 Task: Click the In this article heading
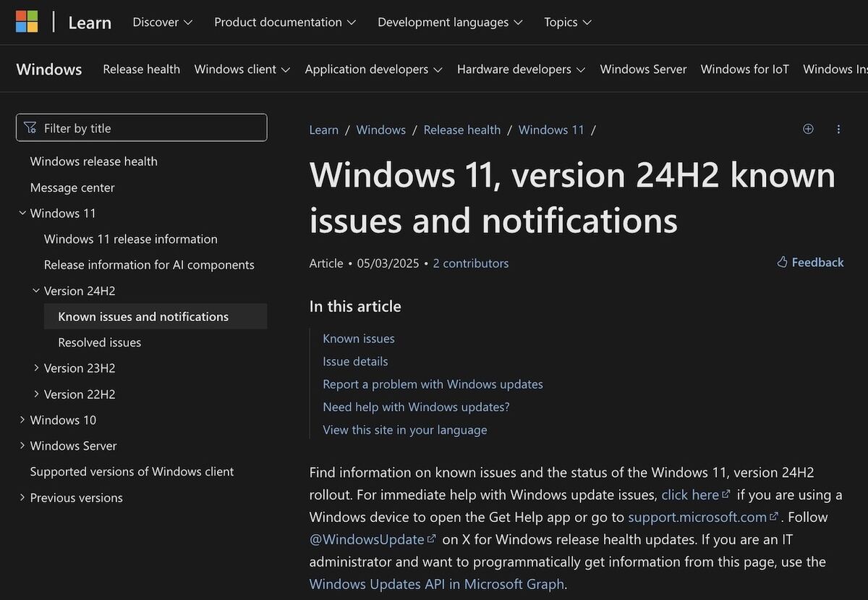(x=355, y=306)
